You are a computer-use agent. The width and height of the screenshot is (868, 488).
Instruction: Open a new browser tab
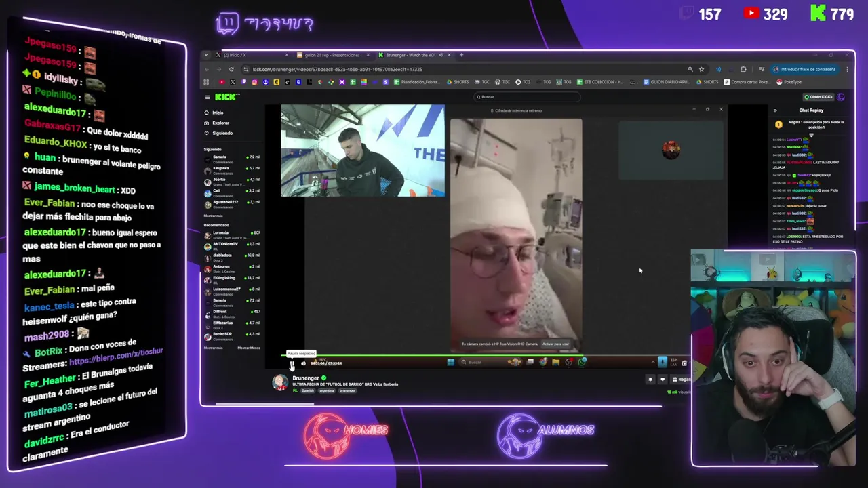pyautogui.click(x=461, y=55)
